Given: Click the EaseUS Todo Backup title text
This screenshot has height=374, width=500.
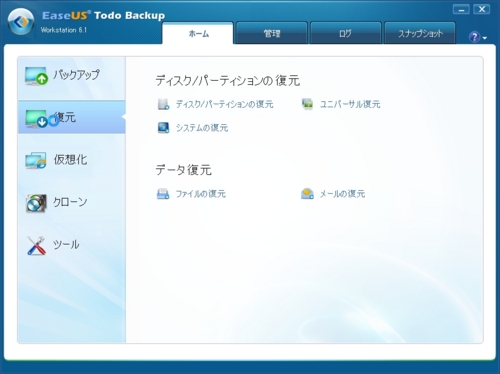Looking at the screenshot, I should (x=103, y=15).
